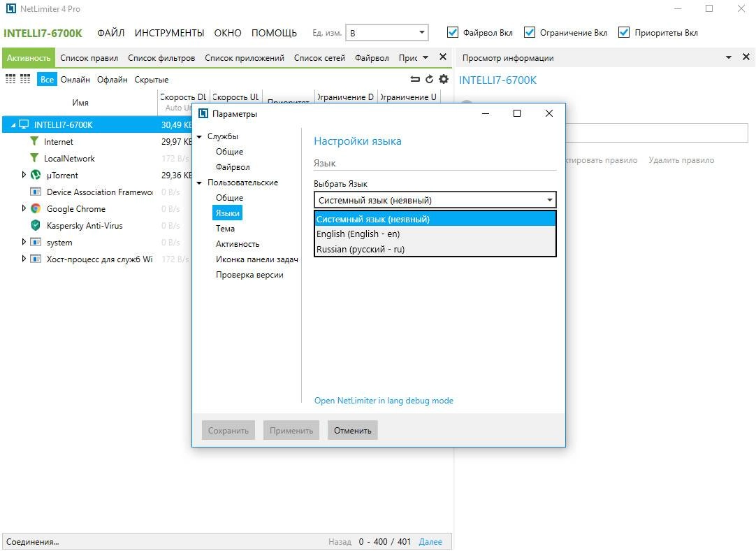Click the µTorrent application icon
Viewport: 756px width, 551px height.
coord(36,175)
